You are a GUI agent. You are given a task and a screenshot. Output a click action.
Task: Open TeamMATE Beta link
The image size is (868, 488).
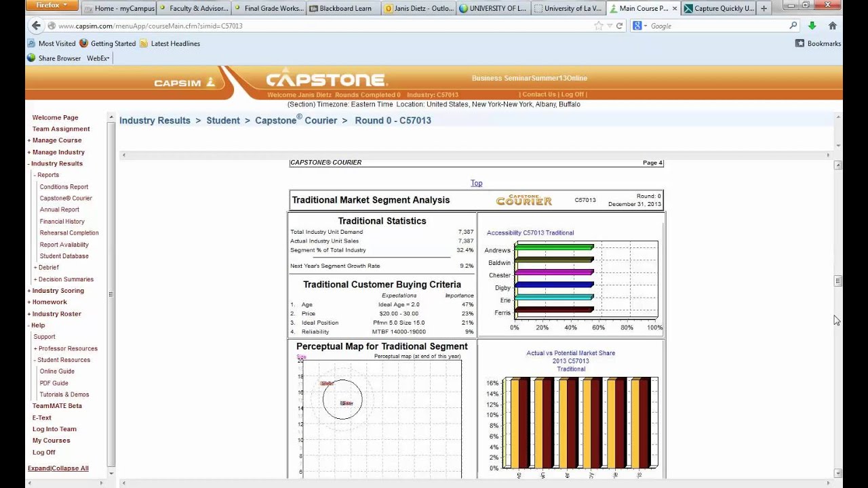pyautogui.click(x=57, y=406)
